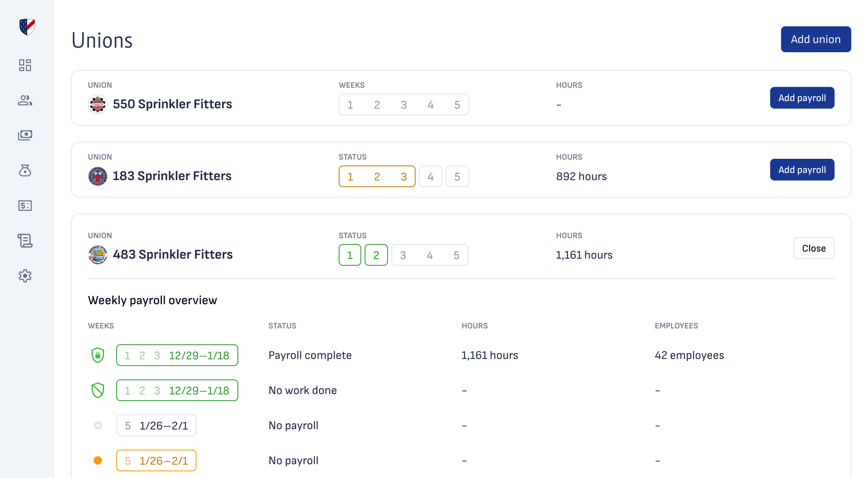Screen dimensions: 868x478
Task: Click the 483 Sprinkler Fitters union logo
Action: 98,255
